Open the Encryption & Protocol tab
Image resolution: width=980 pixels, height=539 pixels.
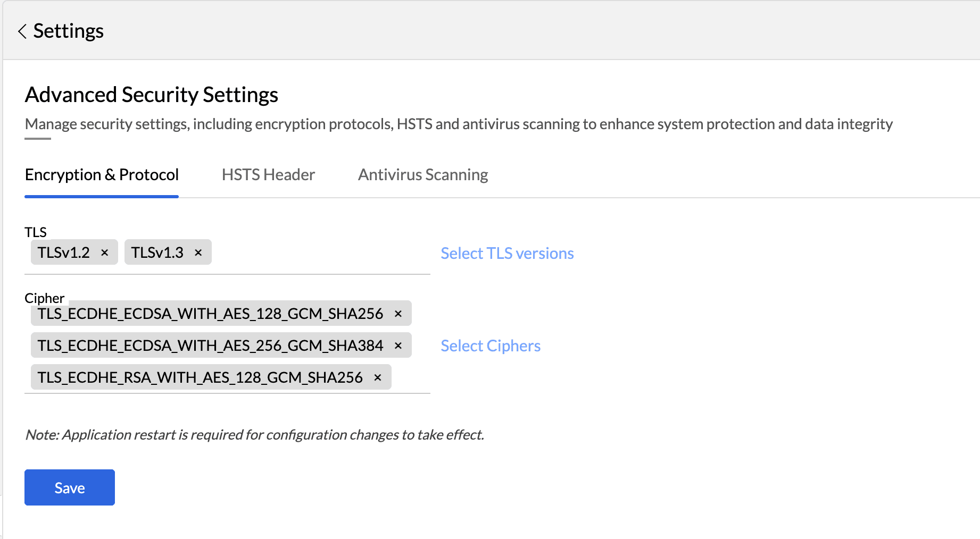click(102, 175)
